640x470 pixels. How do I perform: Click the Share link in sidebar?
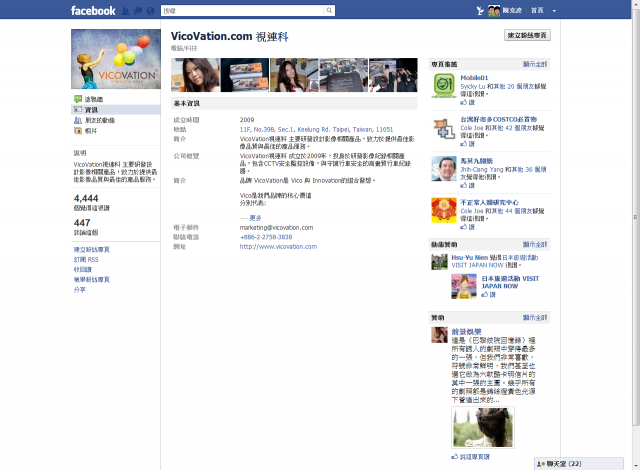pos(80,290)
